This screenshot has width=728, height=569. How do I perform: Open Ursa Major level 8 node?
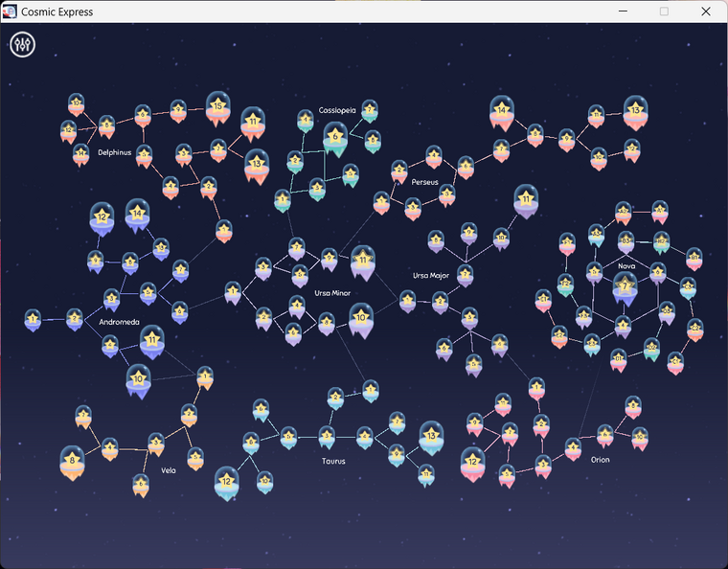click(436, 241)
